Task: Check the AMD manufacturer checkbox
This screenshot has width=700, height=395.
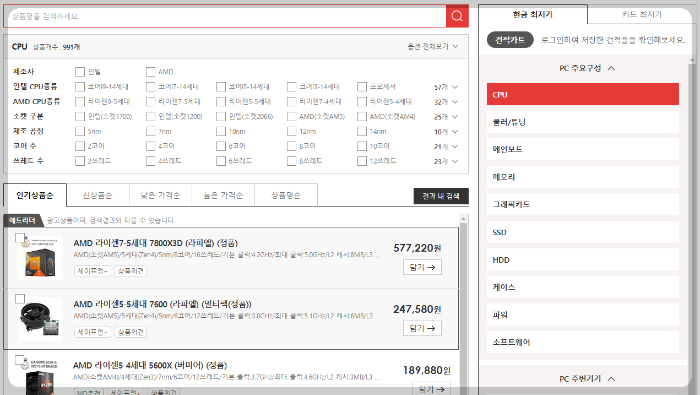Action: coord(150,72)
